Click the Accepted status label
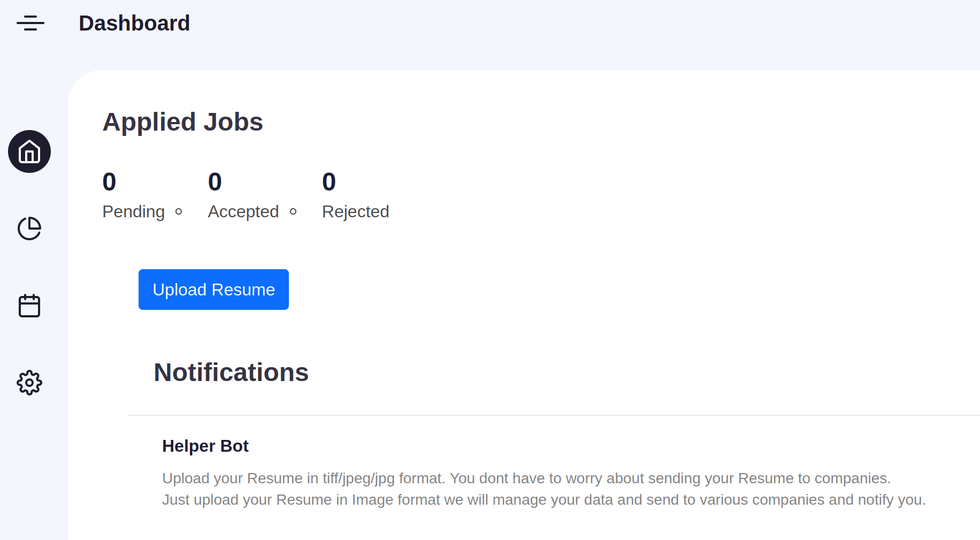 click(243, 211)
